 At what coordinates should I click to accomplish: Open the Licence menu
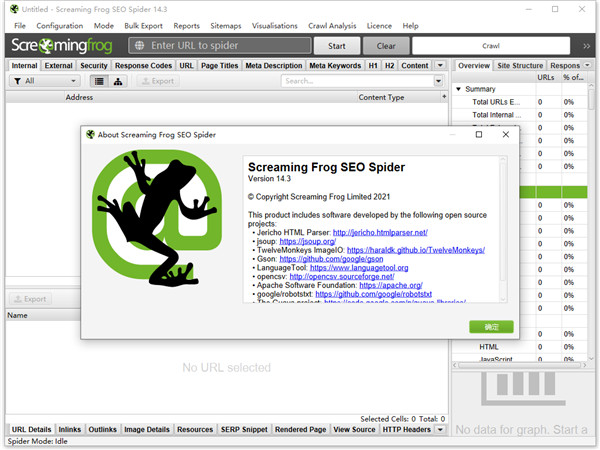click(379, 26)
